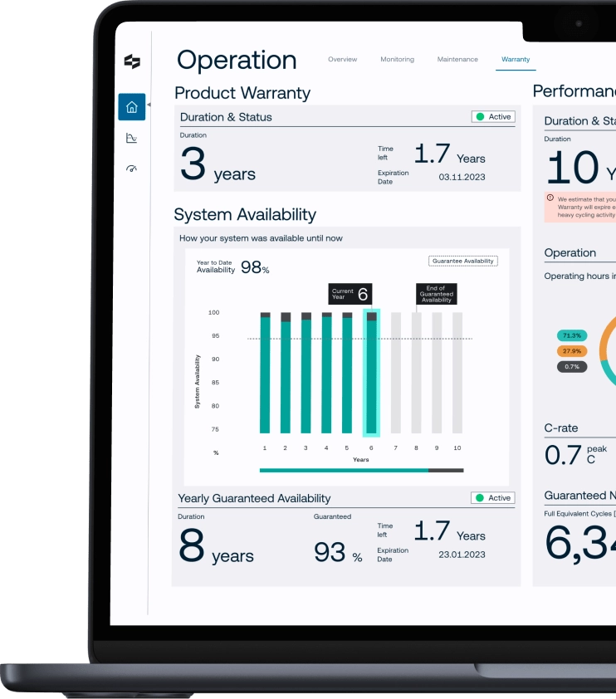Open the Home icon in sidebar
The height and width of the screenshot is (699, 616).
[132, 107]
